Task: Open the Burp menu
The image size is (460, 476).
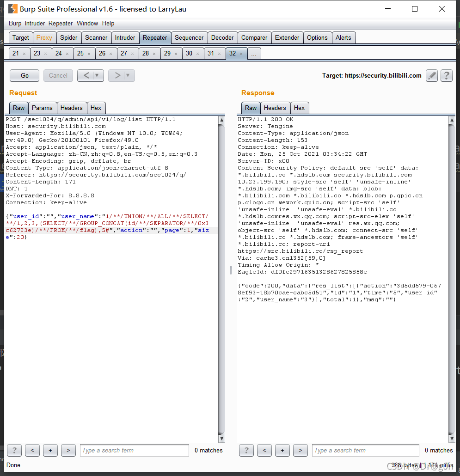Action: point(15,24)
